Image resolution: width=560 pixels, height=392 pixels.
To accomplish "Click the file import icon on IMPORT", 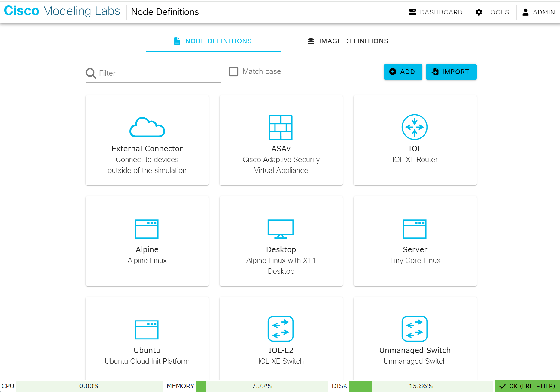I will click(435, 71).
